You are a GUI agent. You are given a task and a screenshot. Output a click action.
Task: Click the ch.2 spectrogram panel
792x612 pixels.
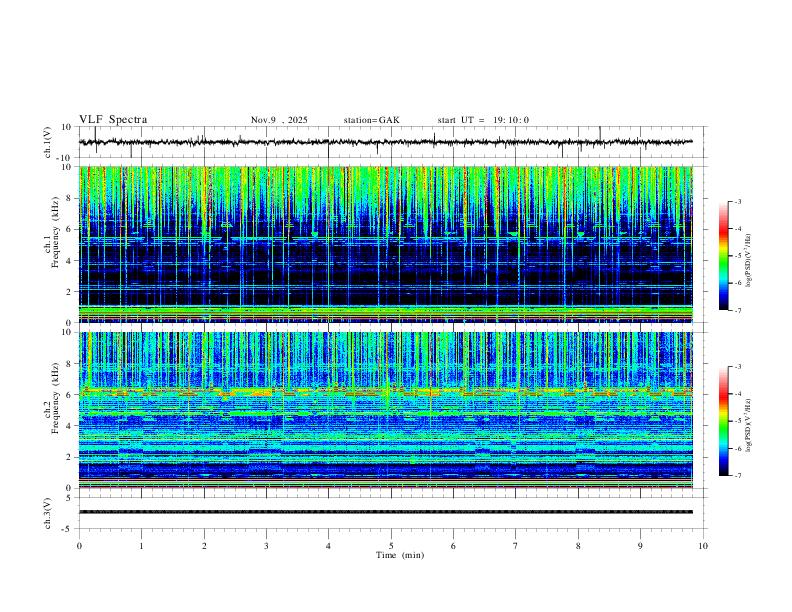(386, 410)
